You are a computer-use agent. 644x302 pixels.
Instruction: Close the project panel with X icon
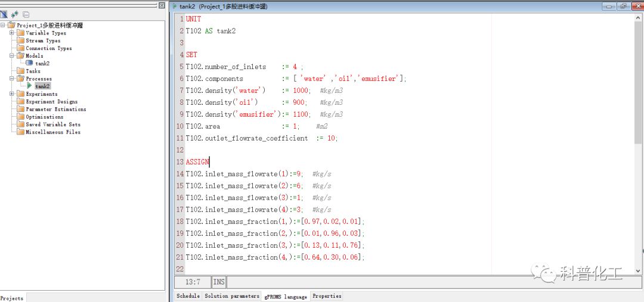[x=161, y=5]
